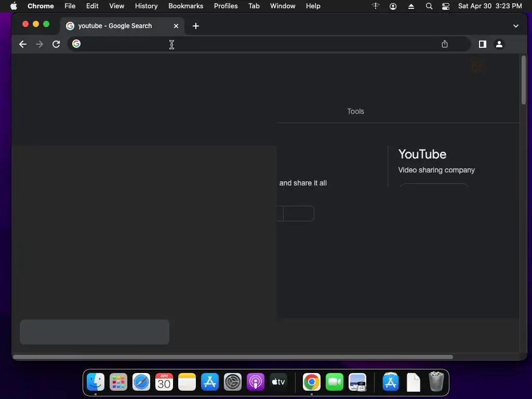This screenshot has width=532, height=399.
Task: Click the Video sharing company subtitle
Action: pos(436,170)
